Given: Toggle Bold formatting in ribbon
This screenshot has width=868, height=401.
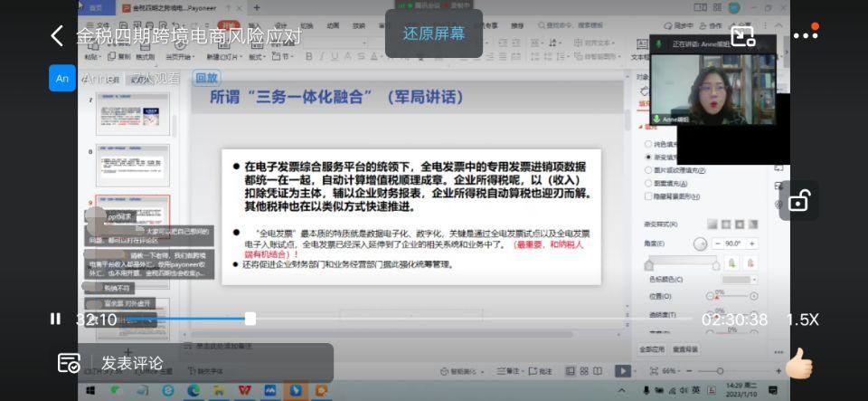Looking at the screenshot, I should click(309, 56).
